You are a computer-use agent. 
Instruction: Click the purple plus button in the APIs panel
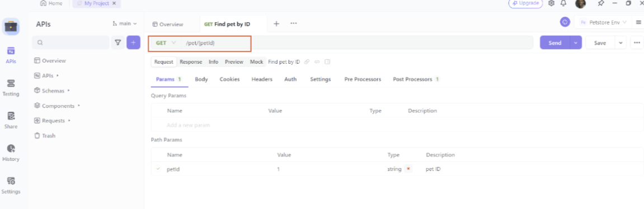click(133, 42)
